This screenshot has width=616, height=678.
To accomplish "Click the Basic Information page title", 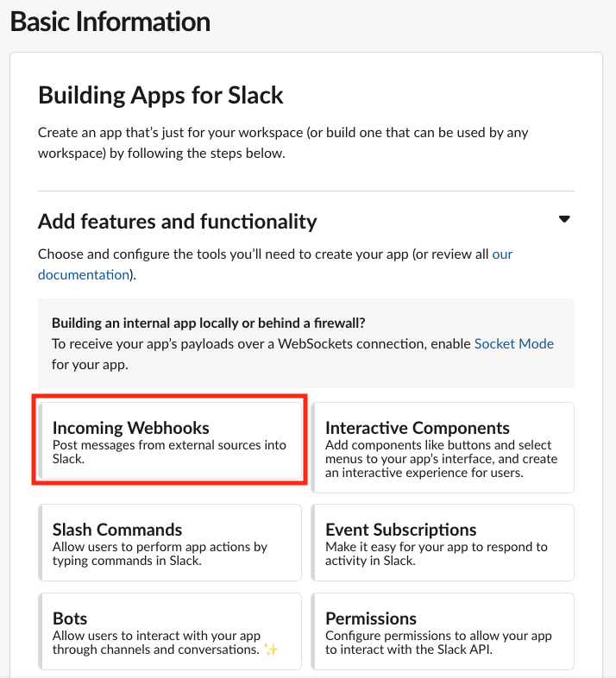I will pyautogui.click(x=110, y=21).
